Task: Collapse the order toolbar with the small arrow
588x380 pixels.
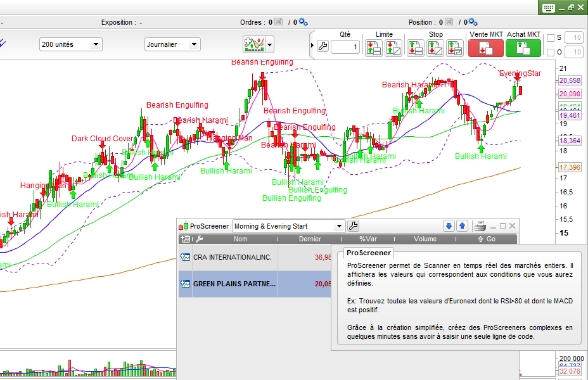Action: [x=312, y=46]
